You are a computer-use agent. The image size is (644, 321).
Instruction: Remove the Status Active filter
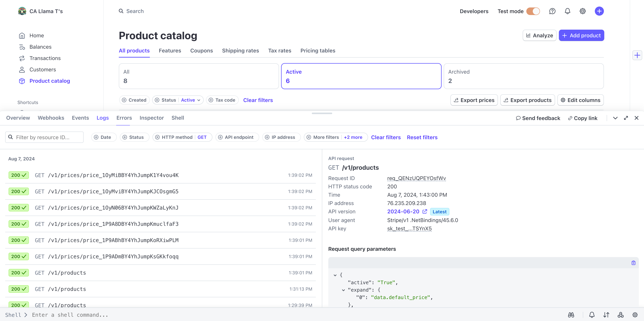coord(157,100)
